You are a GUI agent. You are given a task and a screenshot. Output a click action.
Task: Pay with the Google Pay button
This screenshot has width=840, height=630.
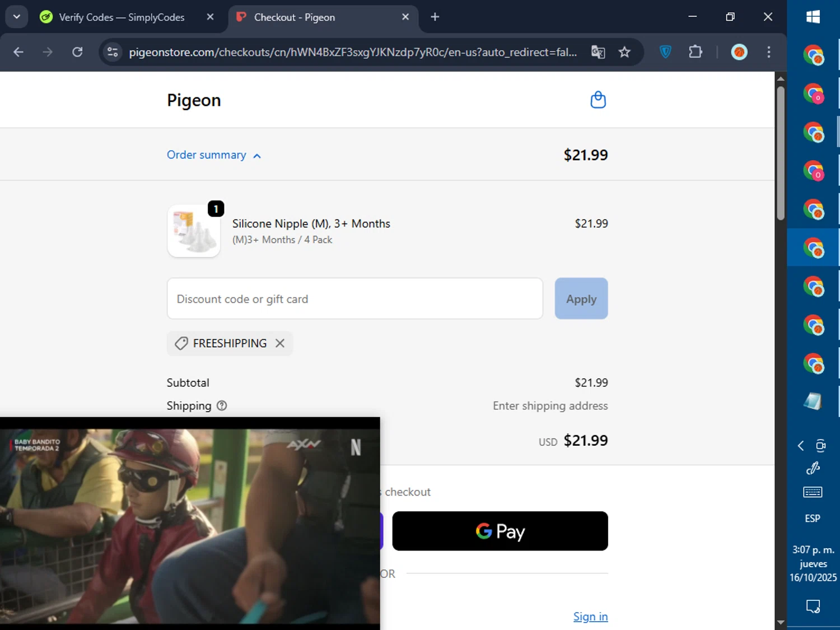(x=500, y=531)
